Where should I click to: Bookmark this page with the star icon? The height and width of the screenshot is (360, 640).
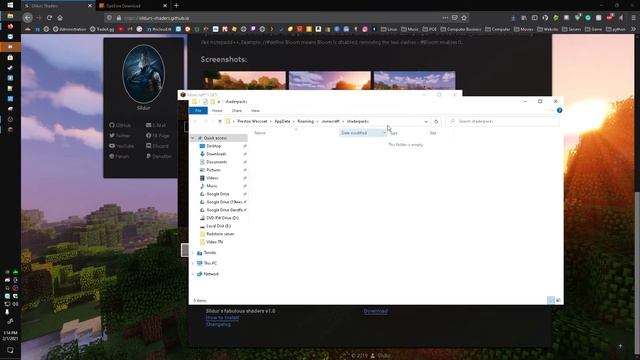[464, 18]
